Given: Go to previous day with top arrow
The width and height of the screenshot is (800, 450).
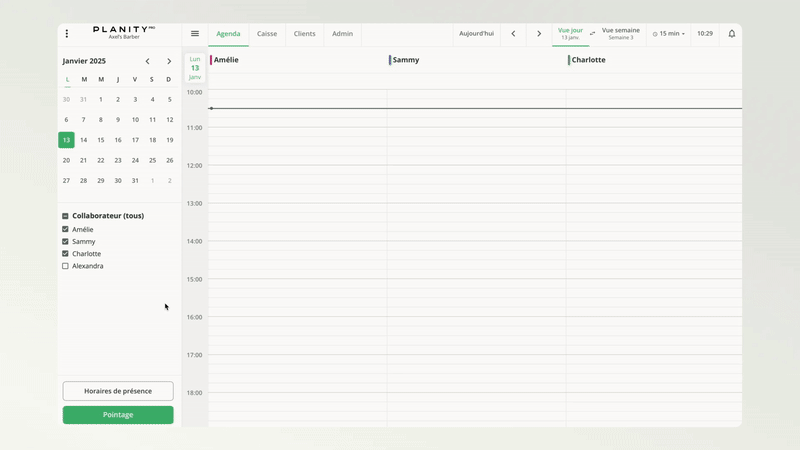Looking at the screenshot, I should [514, 34].
